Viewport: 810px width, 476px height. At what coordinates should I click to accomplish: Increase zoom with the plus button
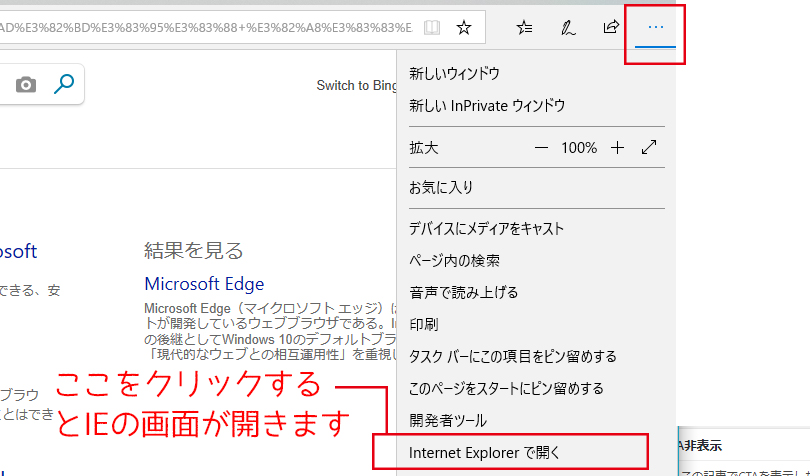pos(617,148)
